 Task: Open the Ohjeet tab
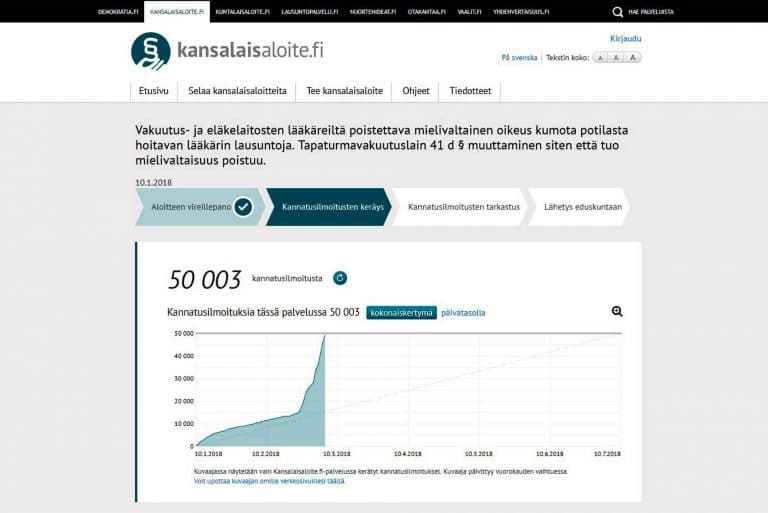coord(415,91)
